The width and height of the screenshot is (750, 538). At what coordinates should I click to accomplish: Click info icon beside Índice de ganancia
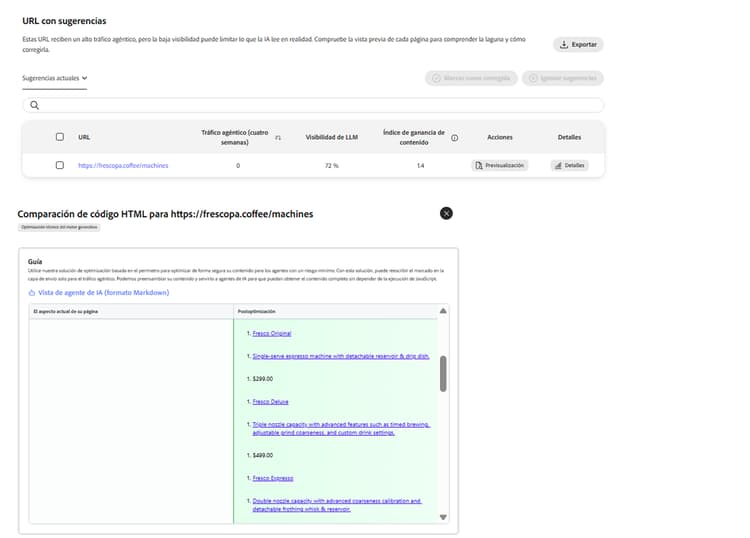[454, 138]
